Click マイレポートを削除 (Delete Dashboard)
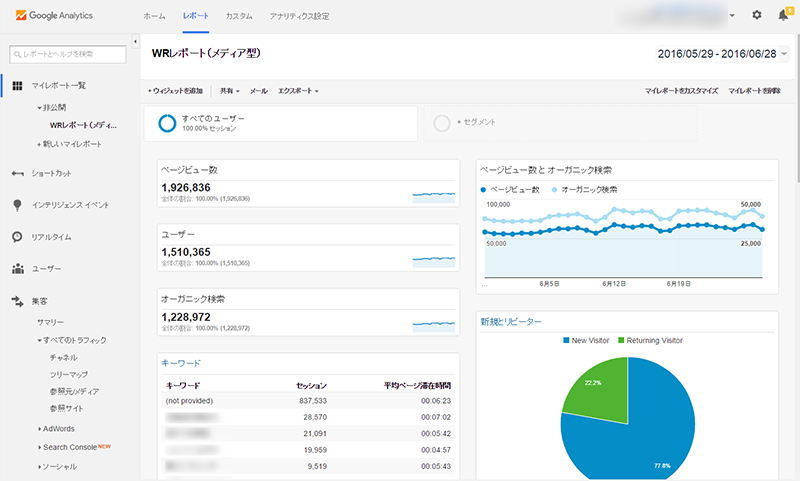The image size is (800, 481). pyautogui.click(x=754, y=91)
